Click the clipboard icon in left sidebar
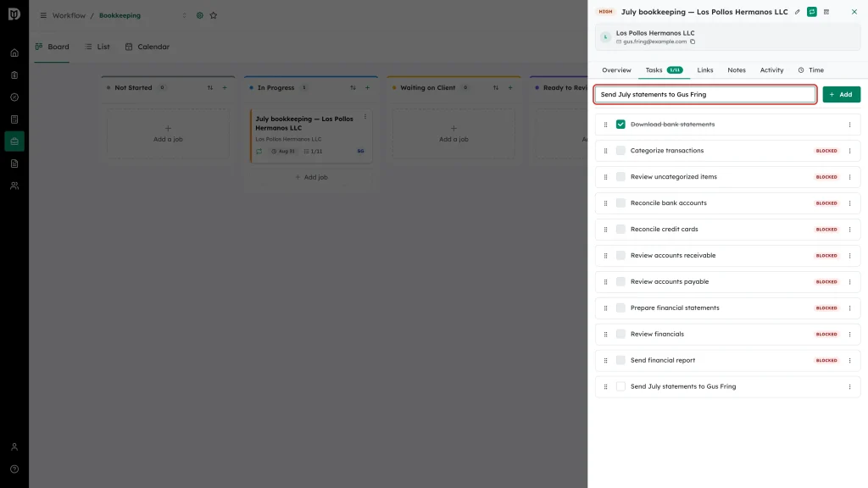 point(14,75)
